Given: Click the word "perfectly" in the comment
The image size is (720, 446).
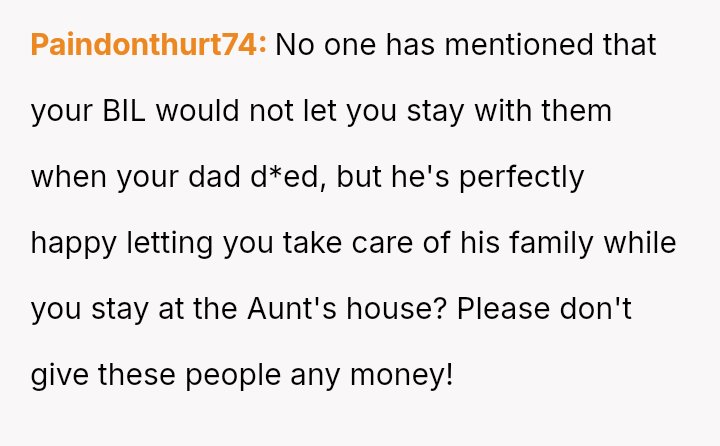Looking at the screenshot, I should [522, 177].
